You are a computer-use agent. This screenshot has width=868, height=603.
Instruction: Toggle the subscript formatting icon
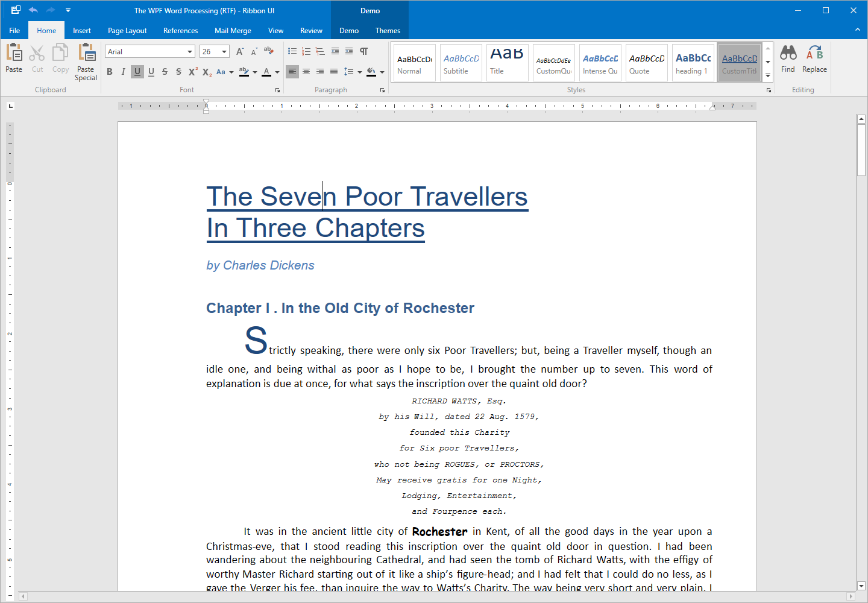pyautogui.click(x=206, y=71)
